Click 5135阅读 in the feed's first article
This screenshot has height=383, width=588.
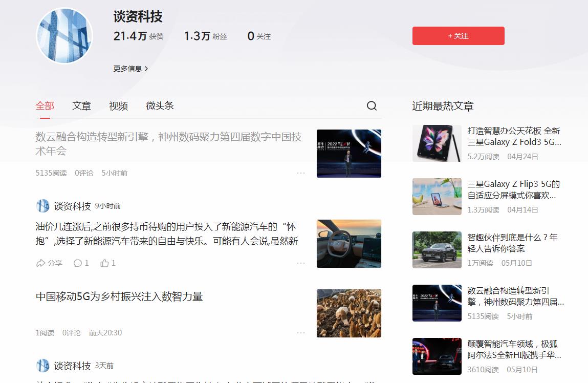51,173
